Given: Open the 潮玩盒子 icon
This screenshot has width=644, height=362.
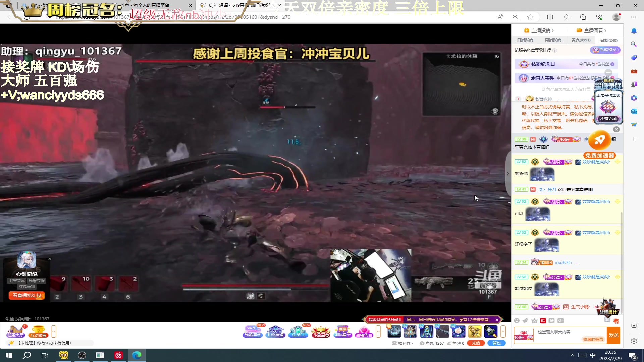Looking at the screenshot, I should [342, 331].
